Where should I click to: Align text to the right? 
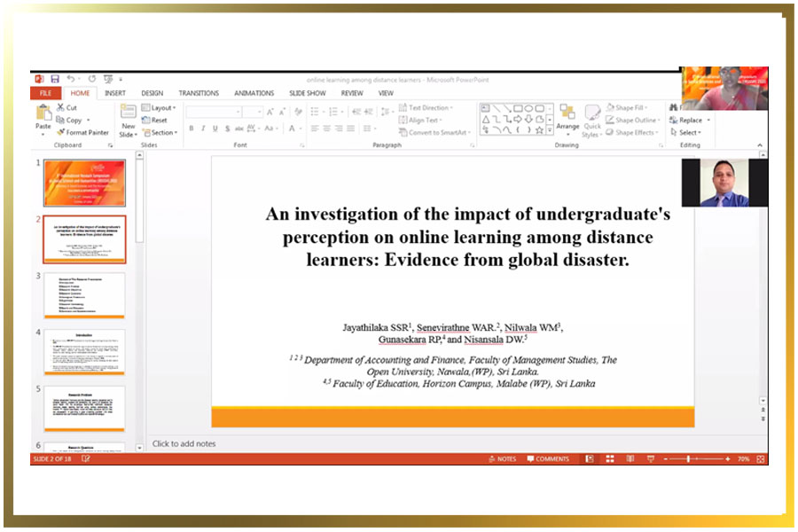339,129
